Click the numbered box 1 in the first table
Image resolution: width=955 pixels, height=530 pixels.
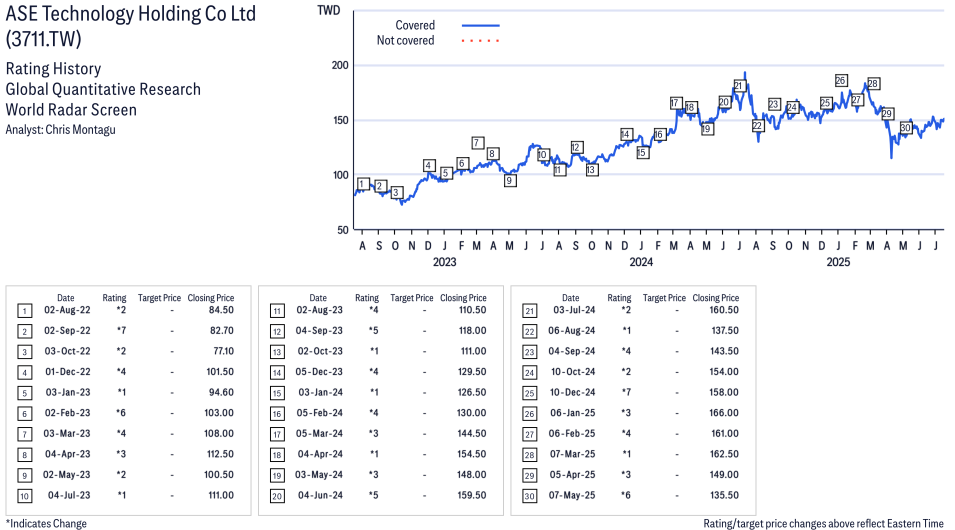[24, 311]
